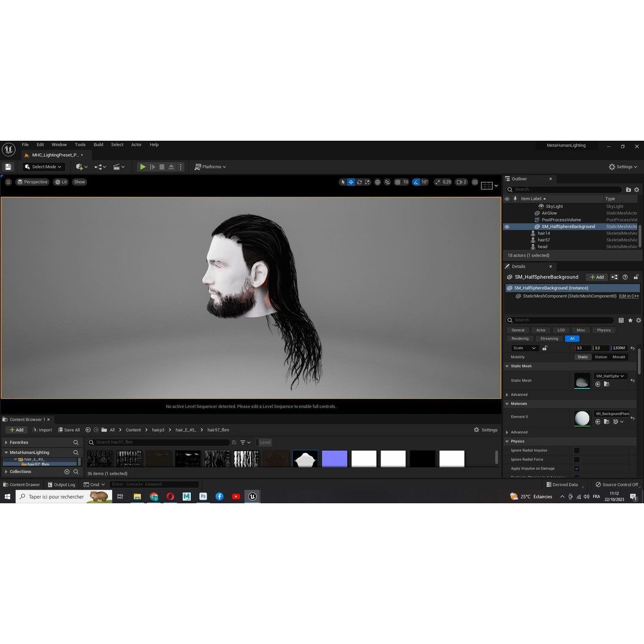644x644 pixels.
Task: Open the Cinematics clapperboard menu
Action: pyautogui.click(x=119, y=167)
